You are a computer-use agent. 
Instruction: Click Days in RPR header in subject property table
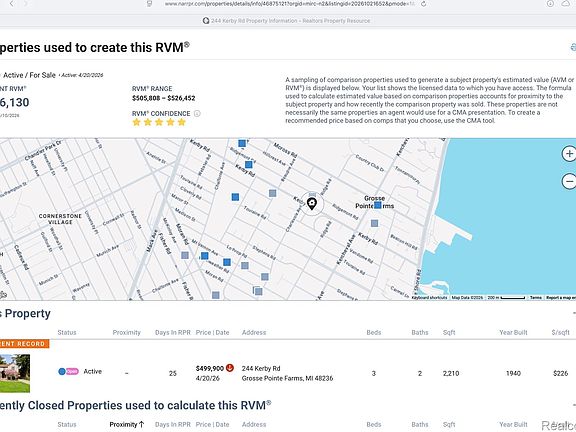(173, 332)
